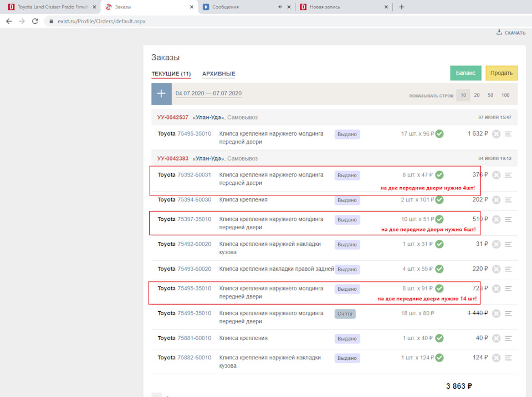Open the ТЕКУЩИЕ (11) orders tab

tap(171, 74)
